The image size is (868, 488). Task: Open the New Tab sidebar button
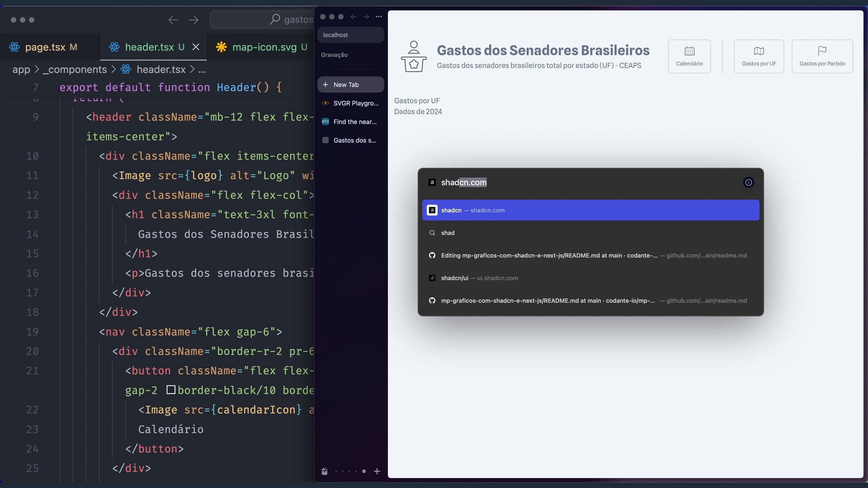(x=350, y=84)
